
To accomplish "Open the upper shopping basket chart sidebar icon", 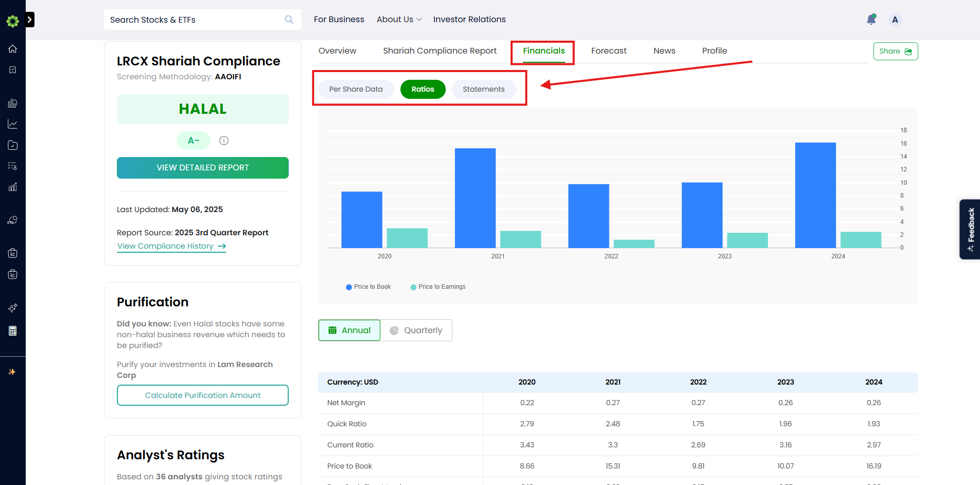I will click(13, 253).
